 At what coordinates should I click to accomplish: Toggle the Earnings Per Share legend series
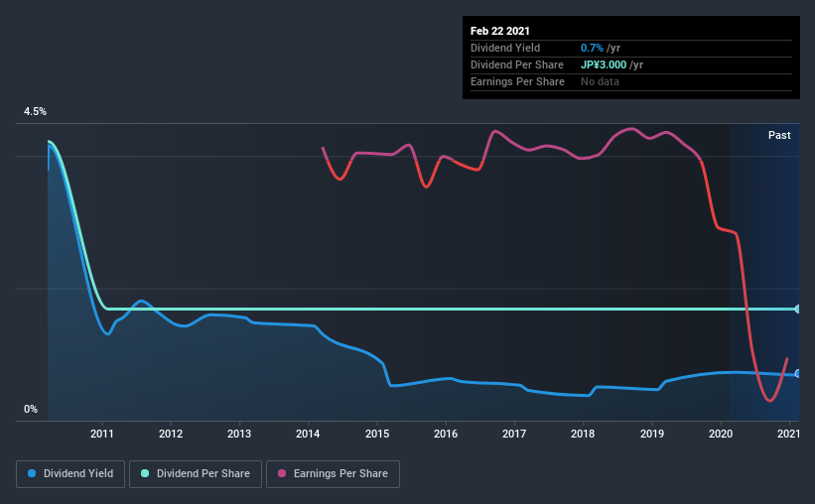point(333,474)
